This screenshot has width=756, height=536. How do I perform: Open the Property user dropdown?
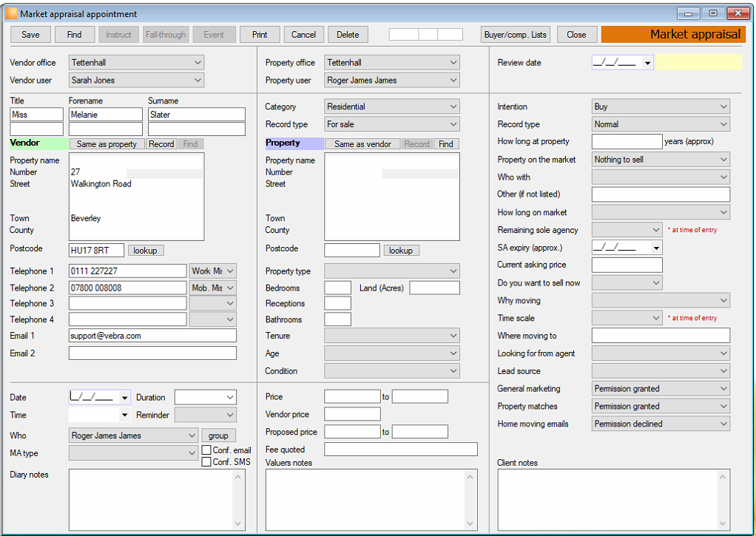pos(392,80)
